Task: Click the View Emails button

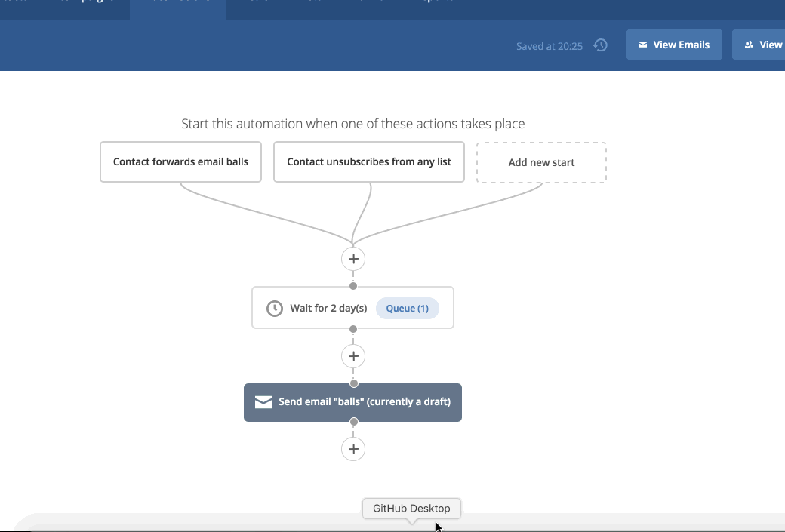Action: (674, 45)
